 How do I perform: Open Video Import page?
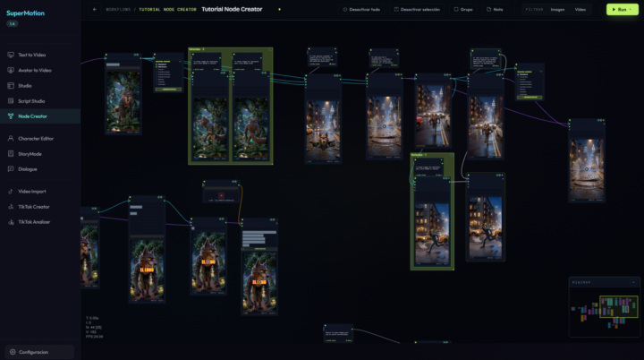(32, 192)
